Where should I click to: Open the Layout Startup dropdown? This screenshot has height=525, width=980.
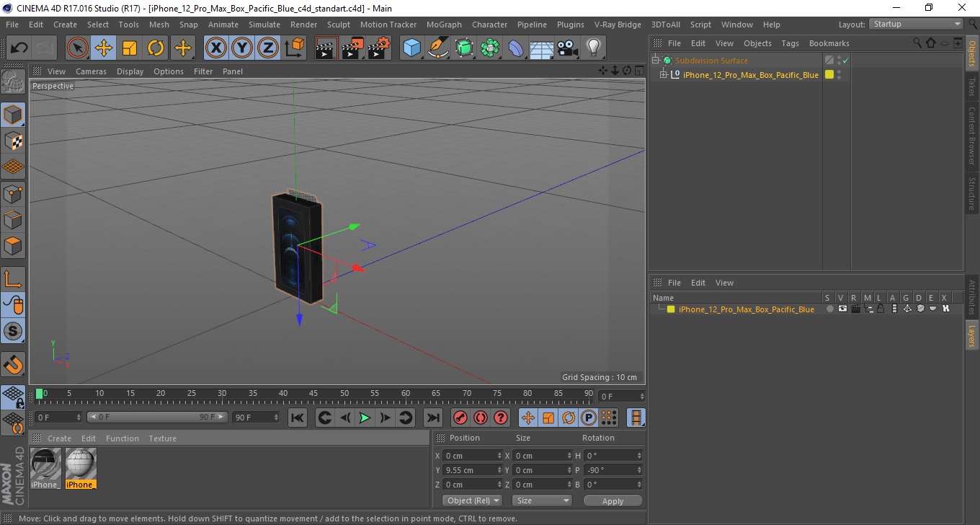(916, 24)
